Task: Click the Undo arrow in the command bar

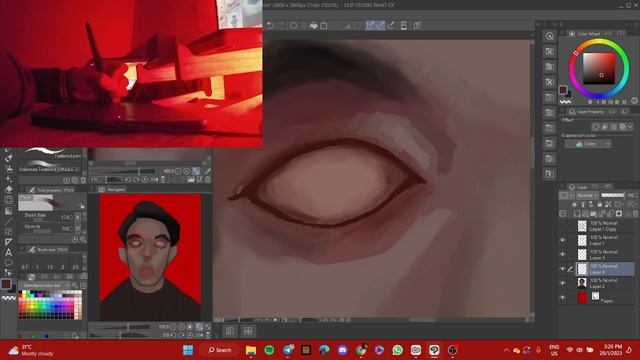Action: [270, 25]
